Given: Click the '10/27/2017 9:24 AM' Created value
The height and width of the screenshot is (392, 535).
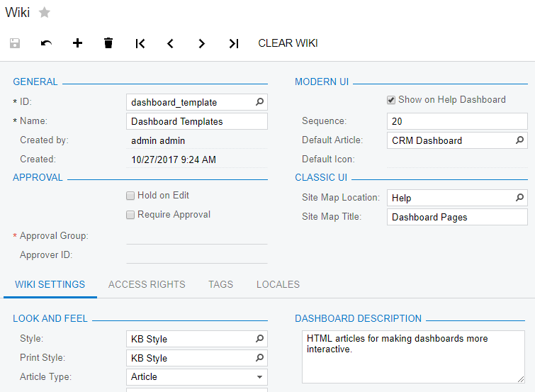Looking at the screenshot, I should click(x=174, y=159).
